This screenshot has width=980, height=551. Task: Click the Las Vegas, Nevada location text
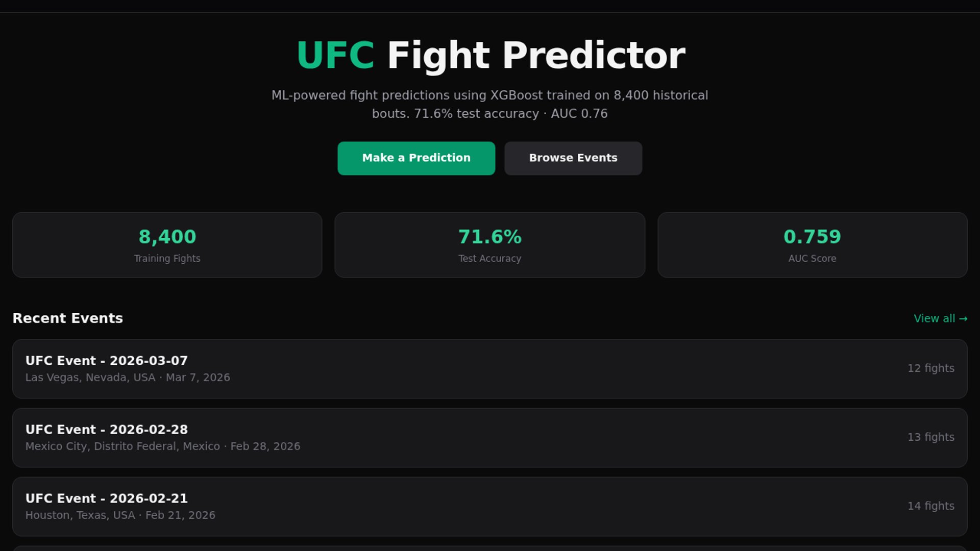90,378
